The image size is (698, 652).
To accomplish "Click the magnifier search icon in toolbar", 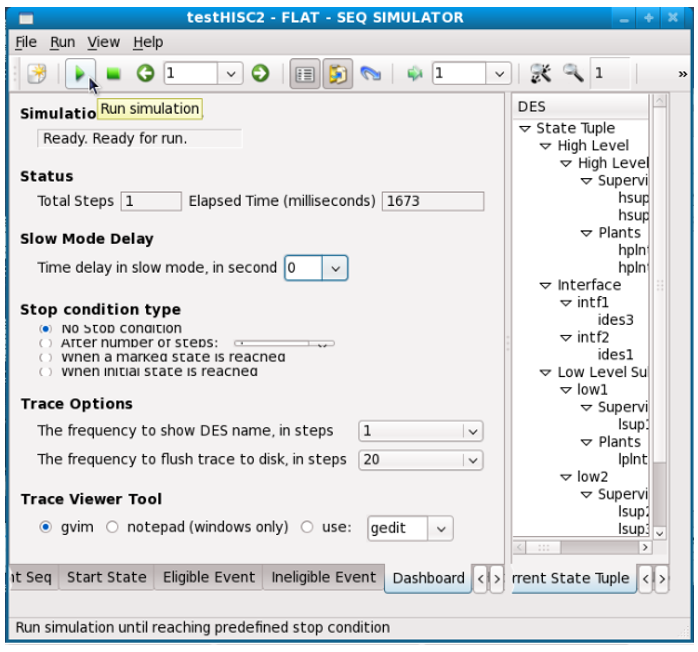I will 572,73.
